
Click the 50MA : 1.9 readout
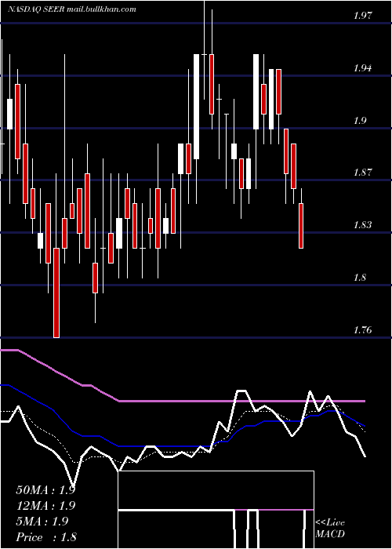[45, 490]
